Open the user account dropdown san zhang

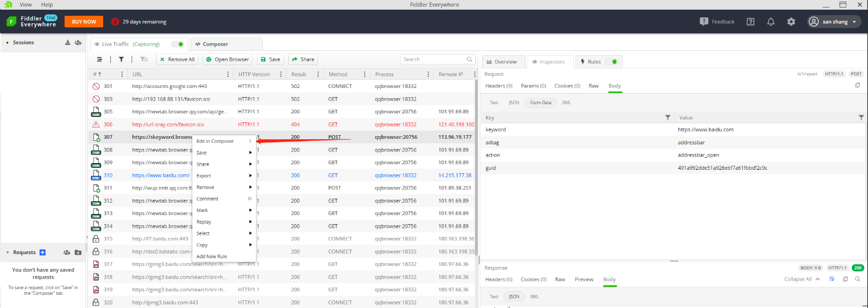point(834,22)
